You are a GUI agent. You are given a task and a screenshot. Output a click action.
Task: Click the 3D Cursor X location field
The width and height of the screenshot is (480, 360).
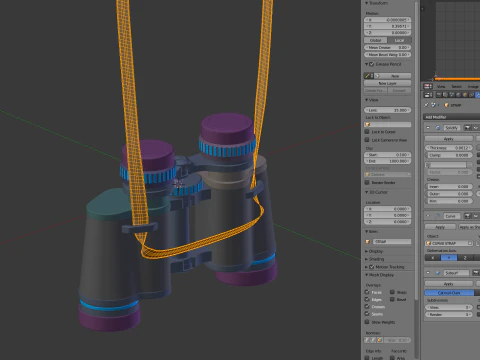pos(388,209)
